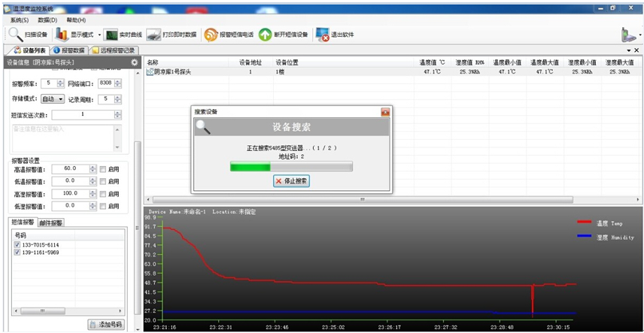Click the 添加号码 add number button
The height and width of the screenshot is (333, 644).
pyautogui.click(x=104, y=324)
